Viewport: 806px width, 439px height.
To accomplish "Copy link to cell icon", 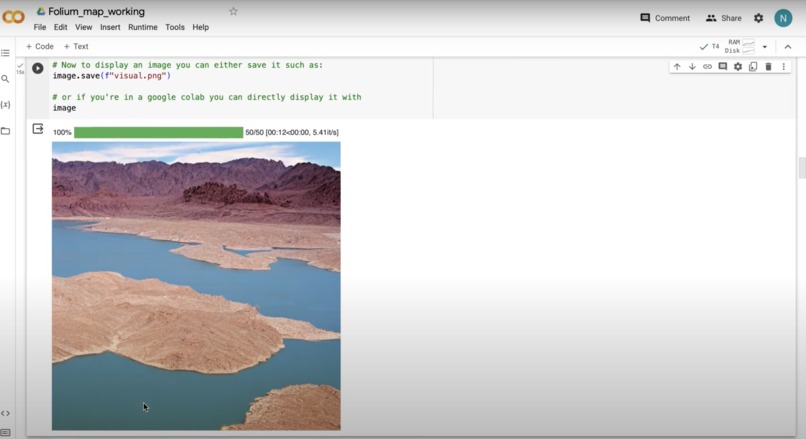I will tap(707, 66).
